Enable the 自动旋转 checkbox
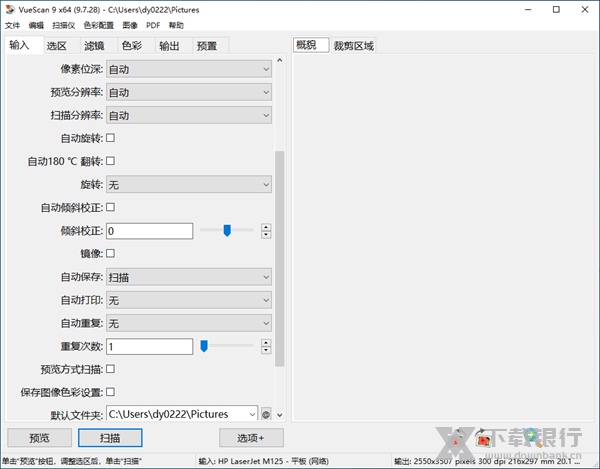This screenshot has height=469, width=600. [110, 138]
